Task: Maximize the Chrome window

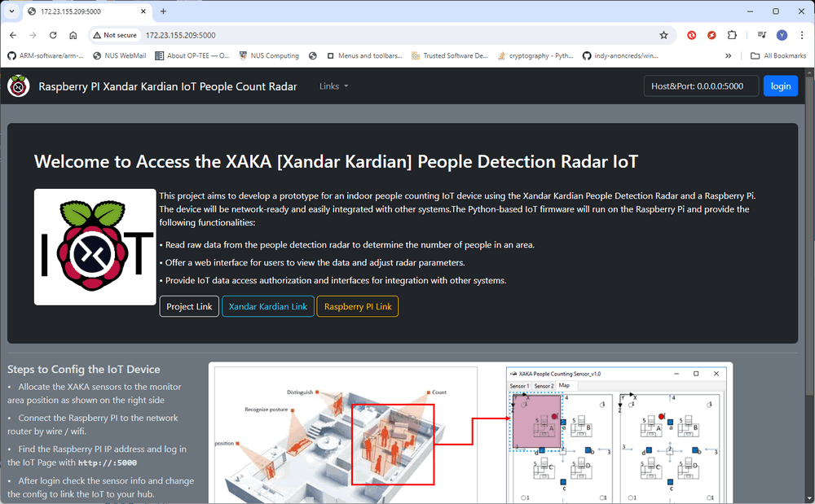Action: [776, 11]
